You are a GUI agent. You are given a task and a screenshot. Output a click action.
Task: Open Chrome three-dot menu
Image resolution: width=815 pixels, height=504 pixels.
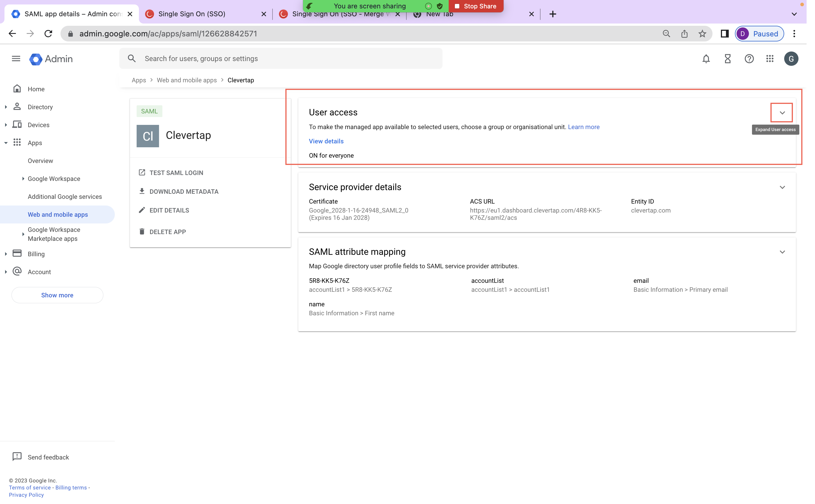(x=794, y=34)
